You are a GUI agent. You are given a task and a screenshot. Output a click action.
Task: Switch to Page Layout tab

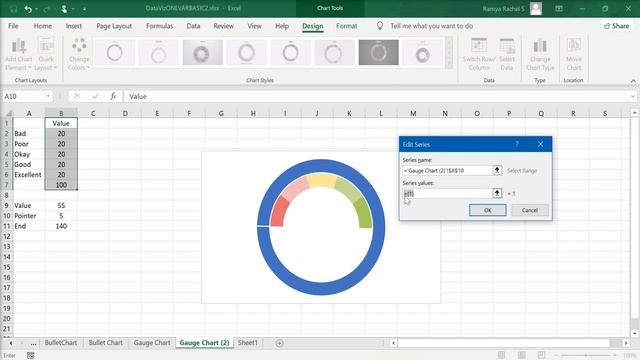tap(114, 26)
